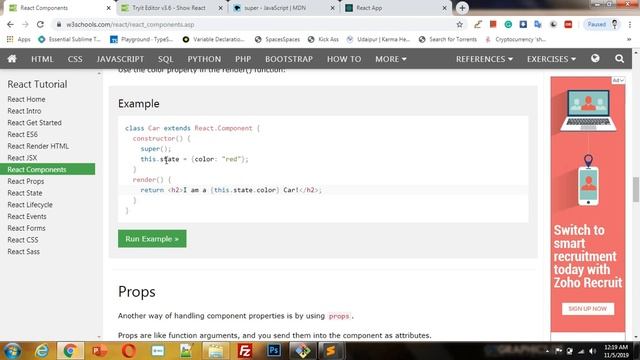Image resolution: width=640 pixels, height=360 pixels.
Task: Open the CSS menu item
Action: pos(75,59)
